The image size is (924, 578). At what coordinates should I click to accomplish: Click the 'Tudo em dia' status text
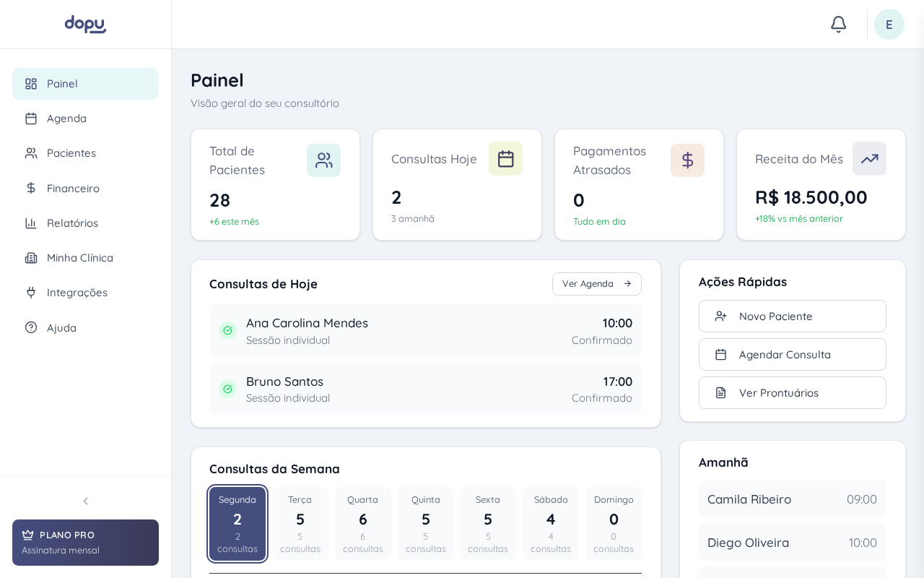(x=599, y=222)
